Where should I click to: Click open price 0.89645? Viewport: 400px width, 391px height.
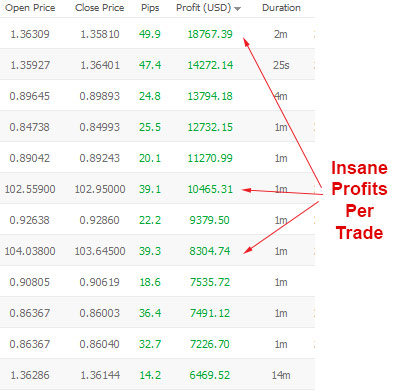(30, 96)
